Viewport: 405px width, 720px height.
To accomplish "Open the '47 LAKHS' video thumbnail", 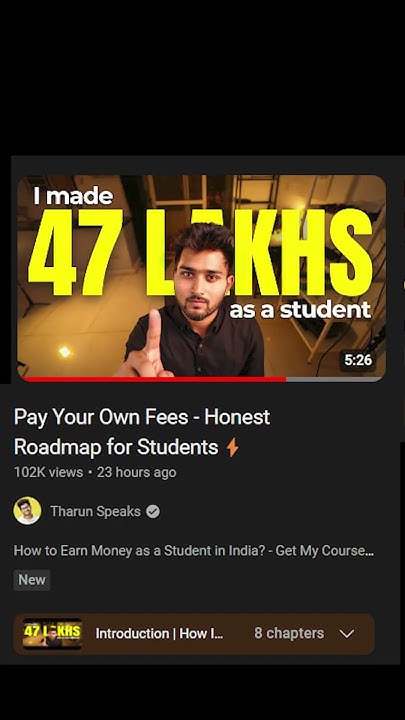I will (201, 277).
